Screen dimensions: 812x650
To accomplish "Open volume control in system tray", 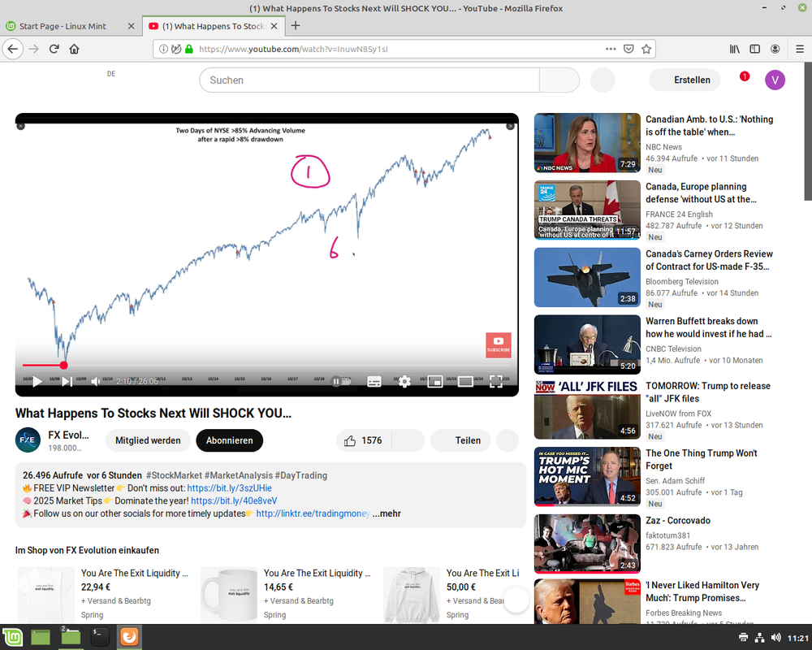I will (x=775, y=638).
